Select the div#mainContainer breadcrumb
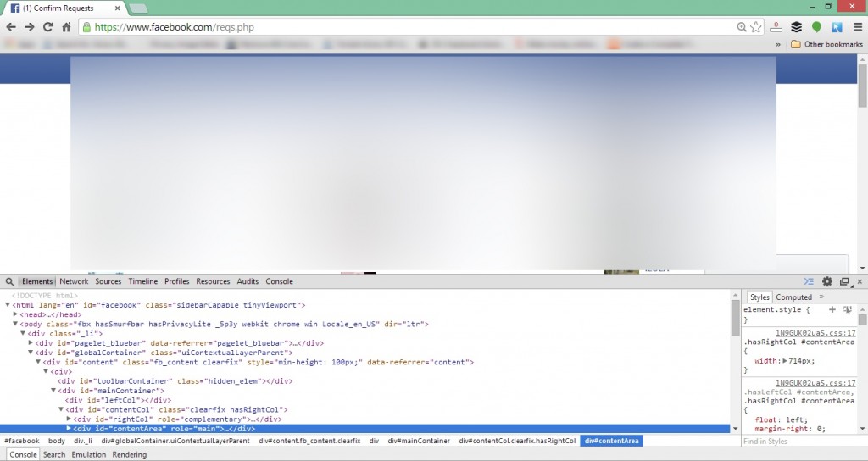 pos(419,441)
